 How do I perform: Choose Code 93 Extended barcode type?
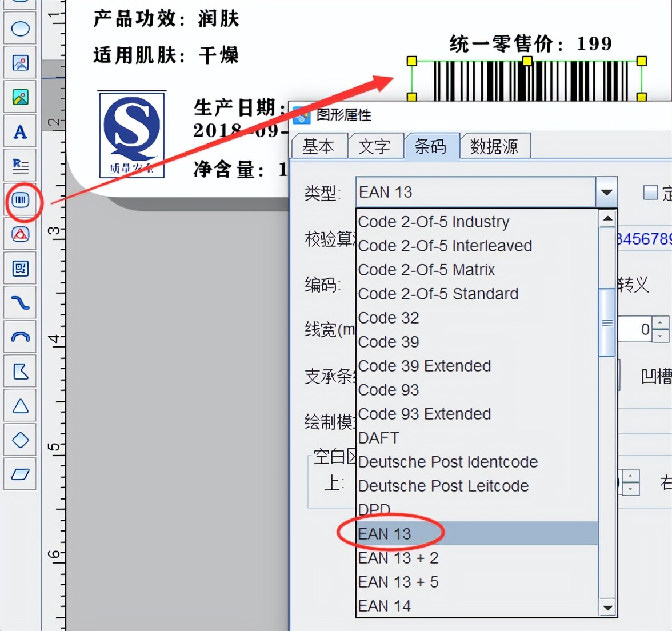click(x=477, y=414)
